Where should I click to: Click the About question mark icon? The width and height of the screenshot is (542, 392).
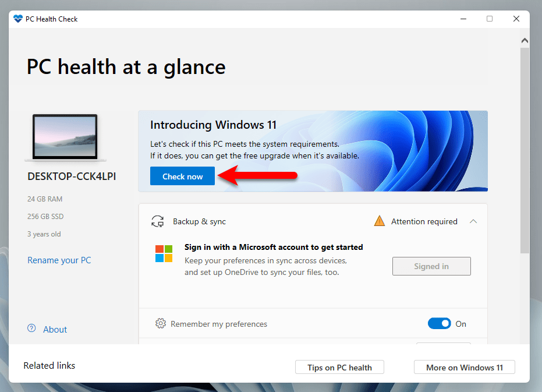pos(31,328)
